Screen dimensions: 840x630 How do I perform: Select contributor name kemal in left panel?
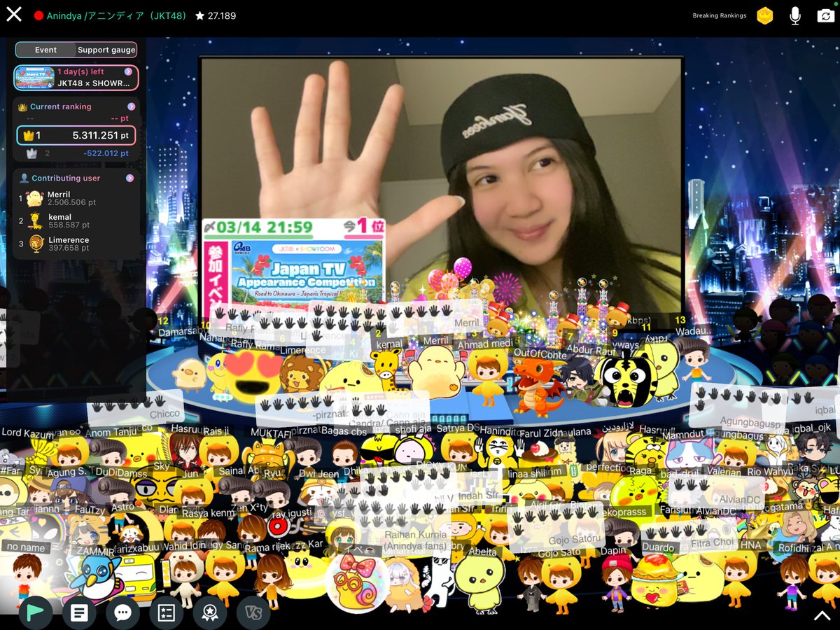pos(60,217)
